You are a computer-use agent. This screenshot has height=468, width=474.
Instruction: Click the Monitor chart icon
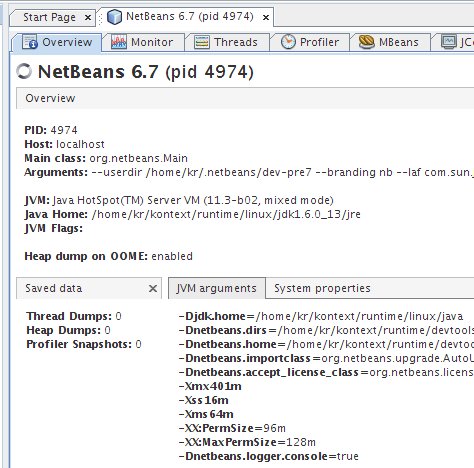click(119, 42)
